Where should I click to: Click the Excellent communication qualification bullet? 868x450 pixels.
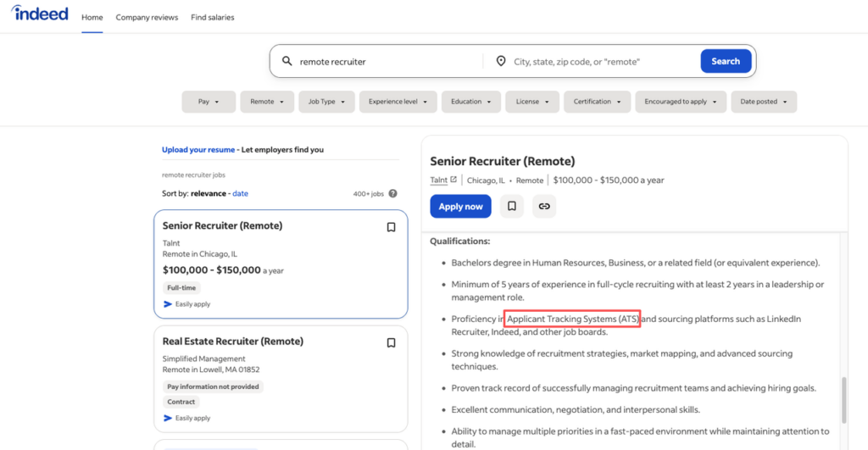[x=576, y=409]
